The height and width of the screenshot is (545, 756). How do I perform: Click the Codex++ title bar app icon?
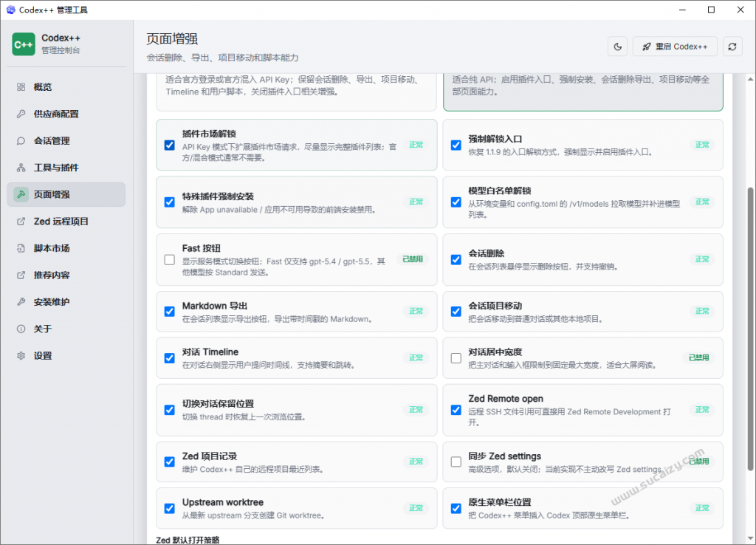click(10, 10)
